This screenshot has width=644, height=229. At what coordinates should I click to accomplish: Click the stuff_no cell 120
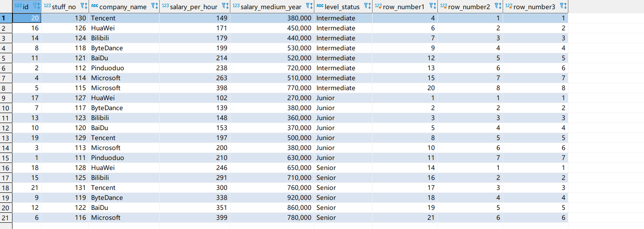65,128
